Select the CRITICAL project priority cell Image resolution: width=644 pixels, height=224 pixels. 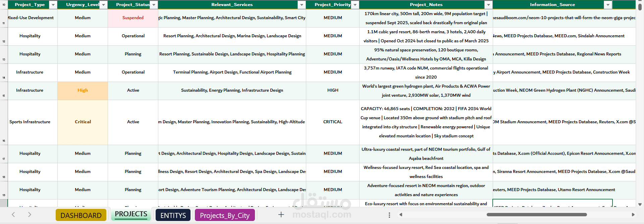pos(333,122)
